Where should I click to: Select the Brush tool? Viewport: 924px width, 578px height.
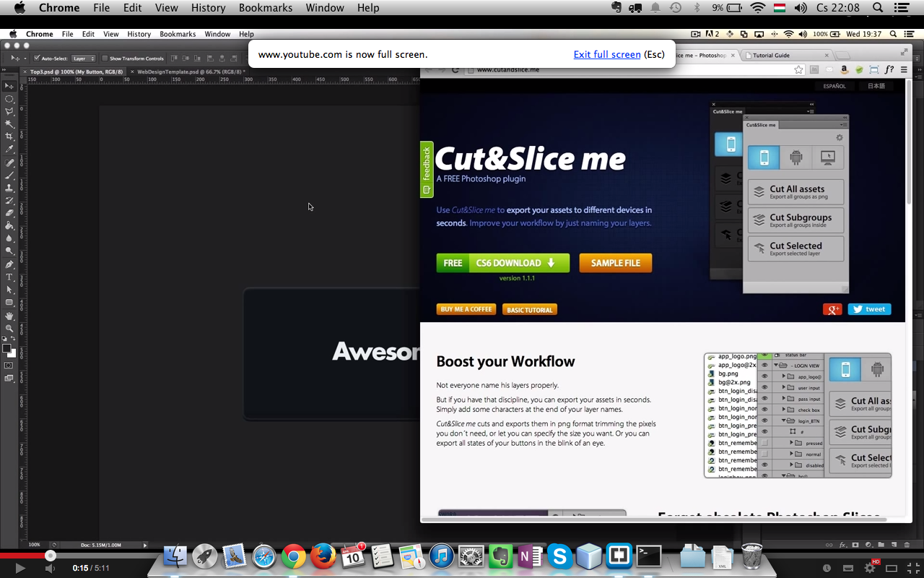(9, 175)
